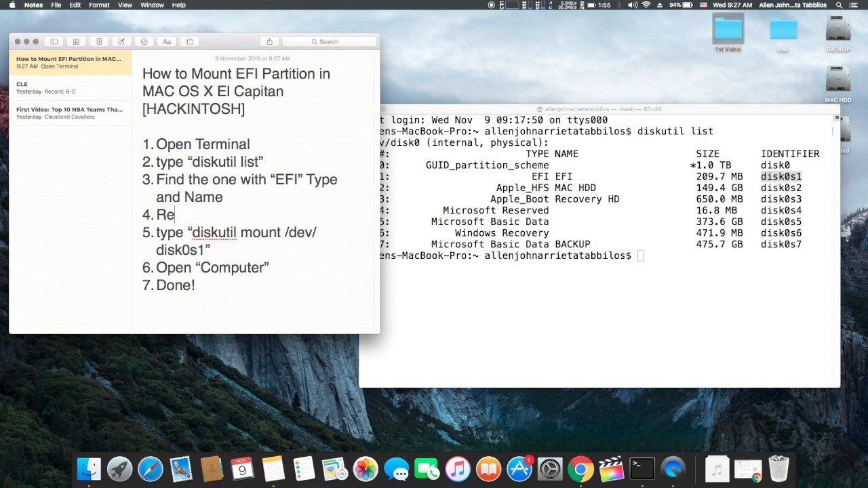Image resolution: width=868 pixels, height=488 pixels.
Task: Open the volume control in menu bar
Action: tap(633, 5)
